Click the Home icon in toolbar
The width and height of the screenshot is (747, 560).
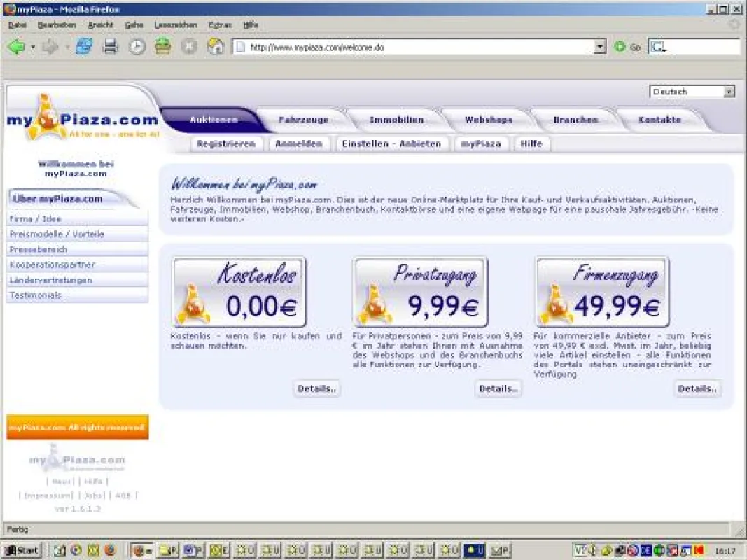click(216, 46)
